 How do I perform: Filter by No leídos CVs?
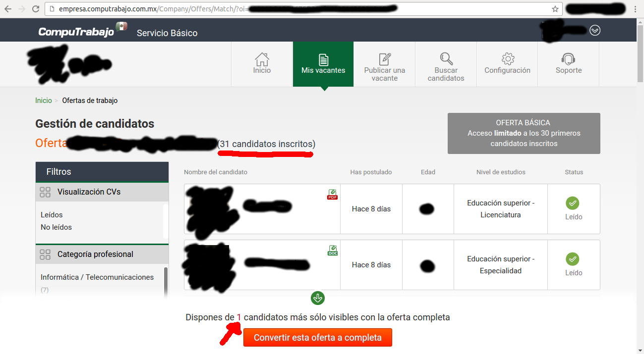[x=56, y=227]
